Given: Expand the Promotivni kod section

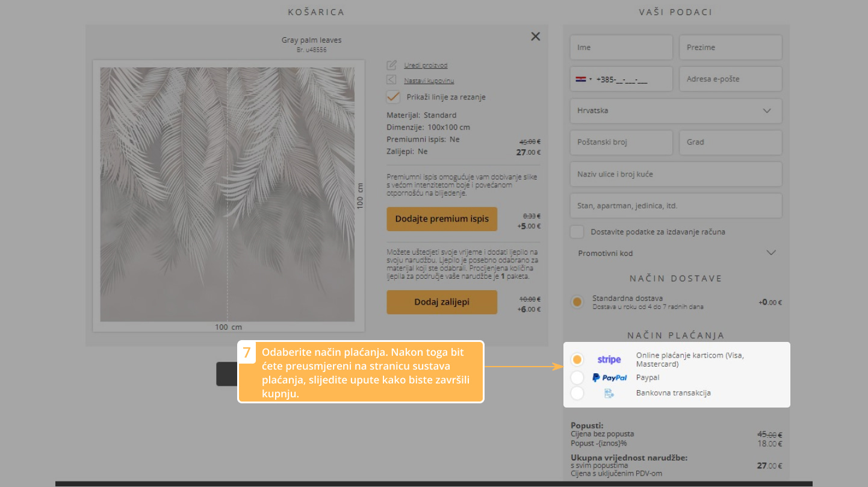Looking at the screenshot, I should point(675,253).
